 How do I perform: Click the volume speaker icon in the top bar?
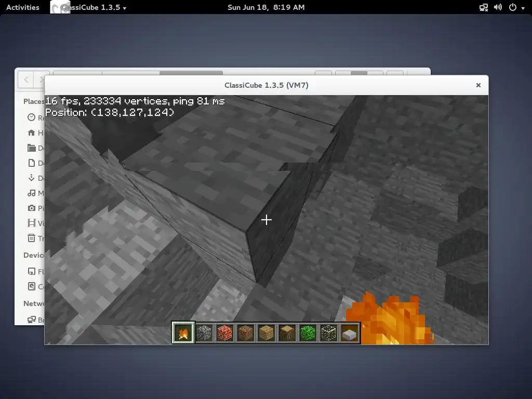click(x=498, y=7)
